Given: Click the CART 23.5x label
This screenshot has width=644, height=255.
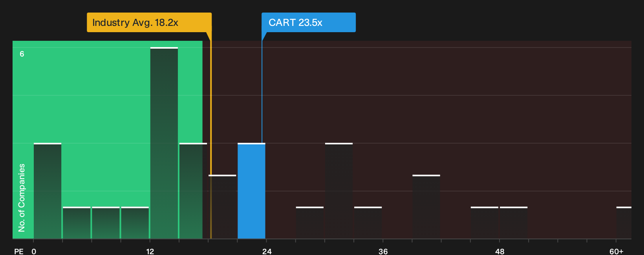Looking at the screenshot, I should click(x=309, y=22).
